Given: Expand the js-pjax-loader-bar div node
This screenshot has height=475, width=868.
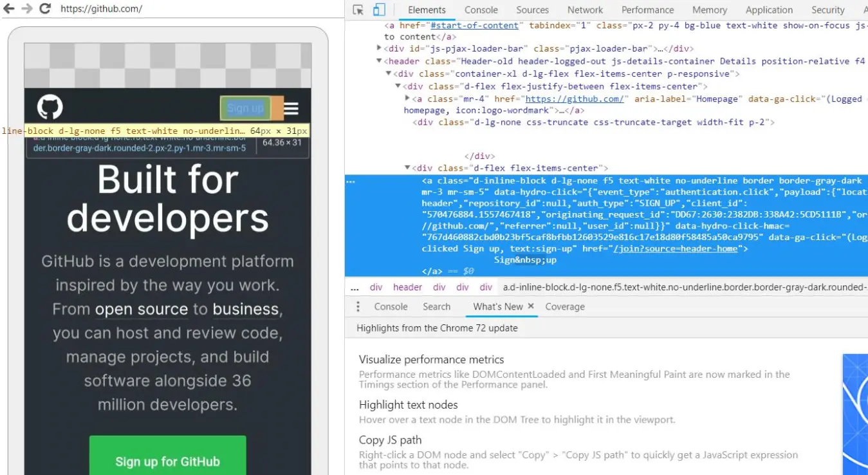Looking at the screenshot, I should (379, 48).
